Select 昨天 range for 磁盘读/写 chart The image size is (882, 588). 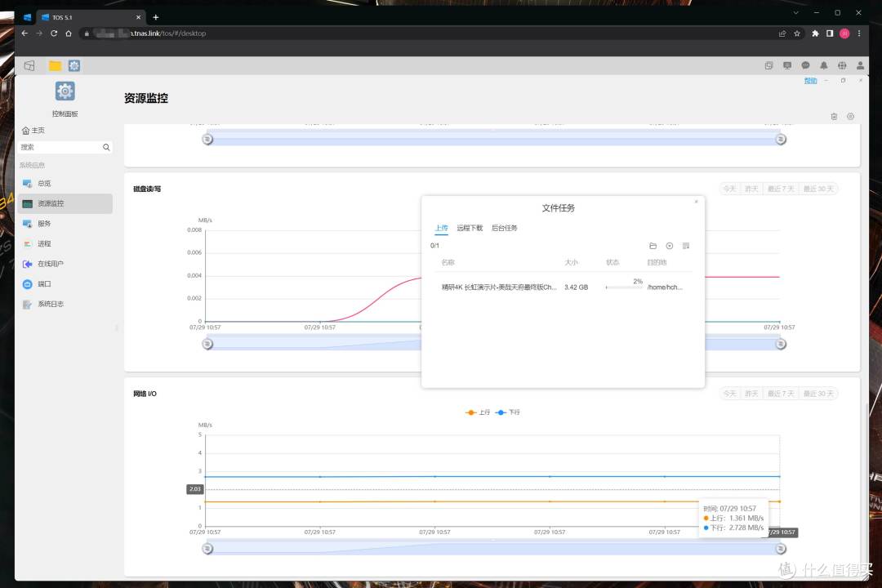(751, 189)
